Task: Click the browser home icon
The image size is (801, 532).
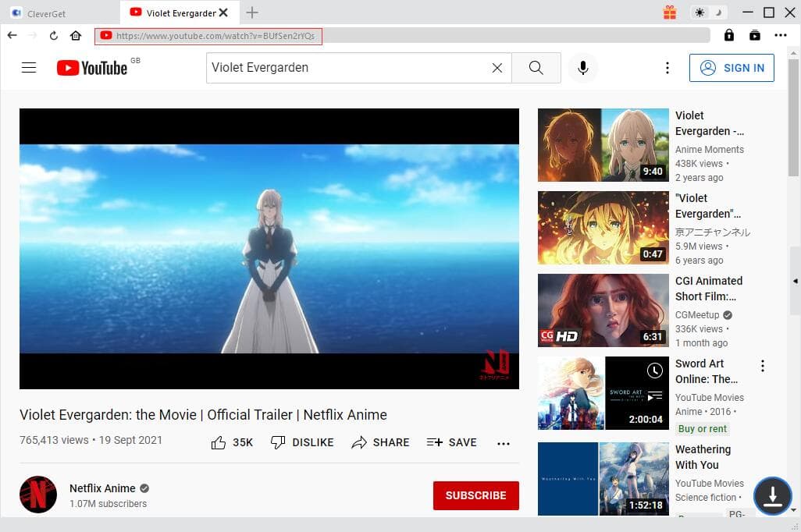Action: pos(75,35)
